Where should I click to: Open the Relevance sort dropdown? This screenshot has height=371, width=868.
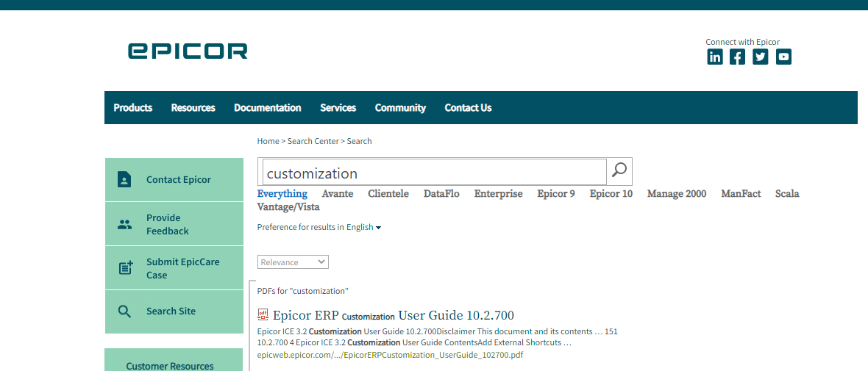[293, 262]
